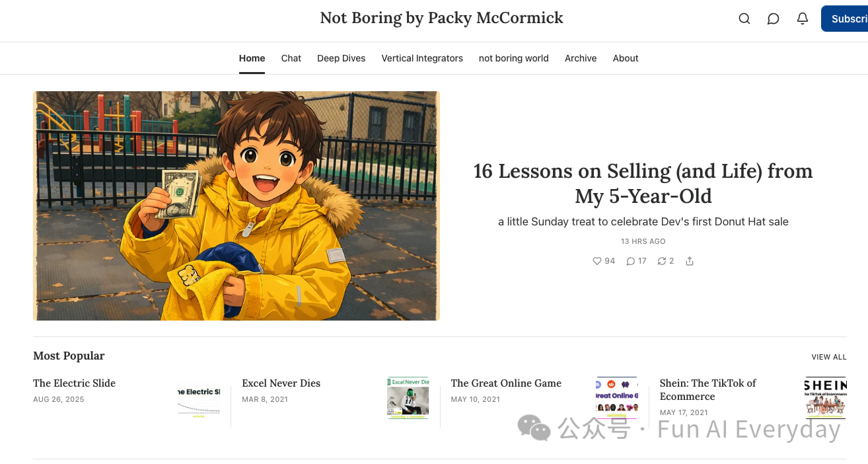Open chat via speech bubble icon in header
The height and width of the screenshot is (464, 868).
[773, 19]
